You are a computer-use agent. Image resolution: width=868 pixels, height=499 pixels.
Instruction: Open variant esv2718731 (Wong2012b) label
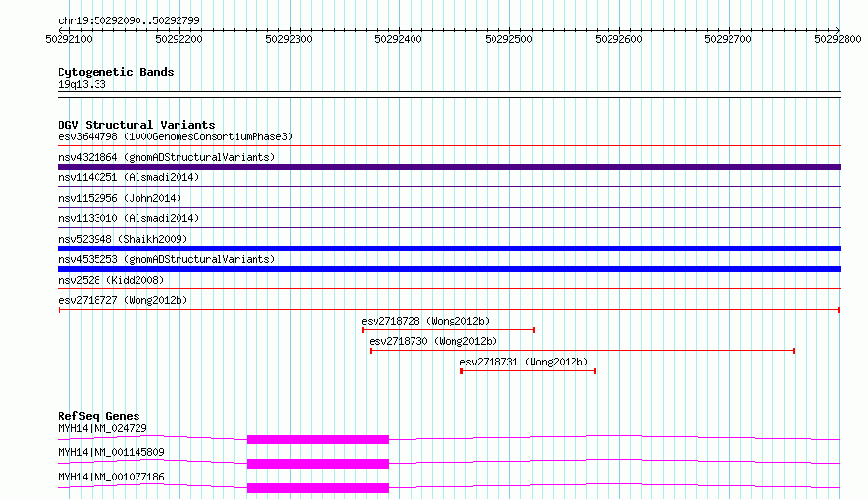coord(524,362)
